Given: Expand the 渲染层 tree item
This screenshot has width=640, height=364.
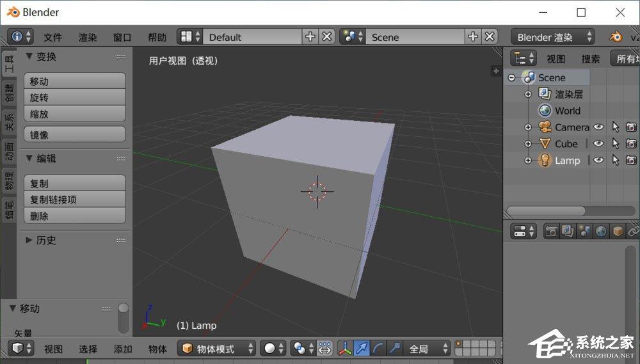Looking at the screenshot, I should point(528,94).
